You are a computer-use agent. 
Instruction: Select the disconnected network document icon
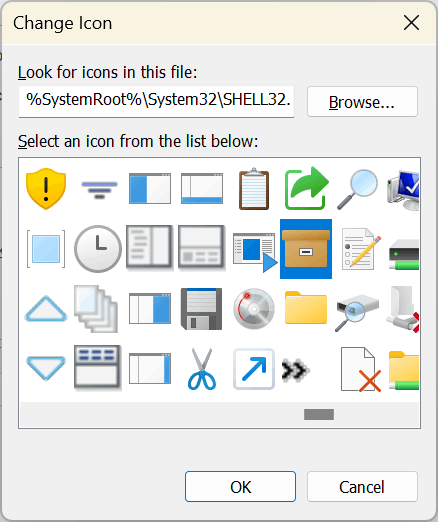pyautogui.click(x=403, y=309)
